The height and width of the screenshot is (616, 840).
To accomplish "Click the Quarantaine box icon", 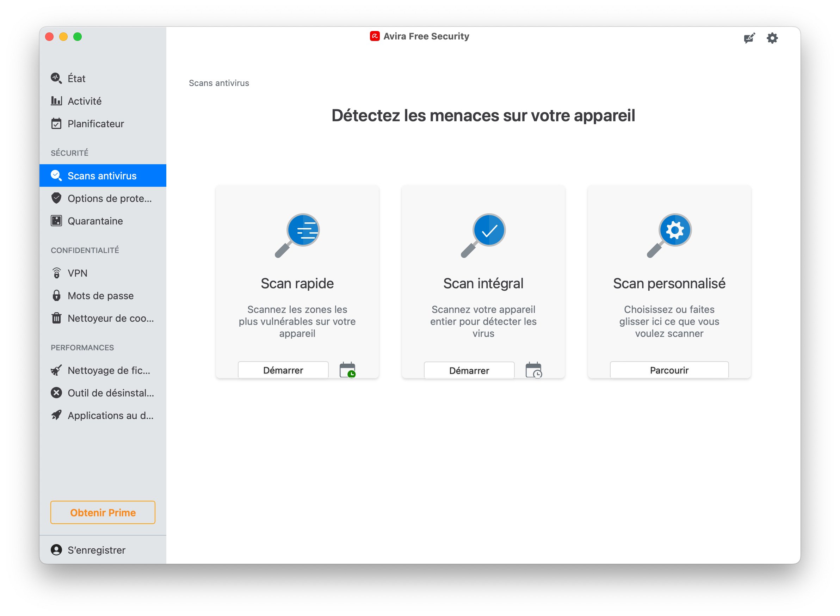I will coord(56,221).
